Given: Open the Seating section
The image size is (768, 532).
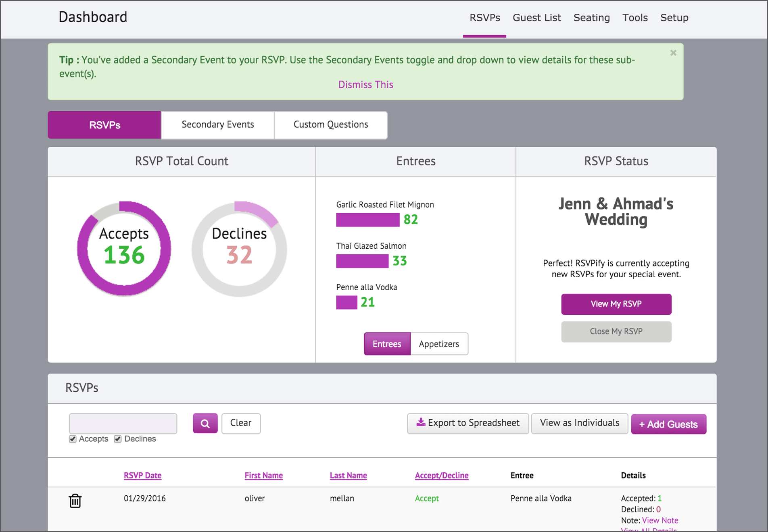Looking at the screenshot, I should click(x=592, y=18).
